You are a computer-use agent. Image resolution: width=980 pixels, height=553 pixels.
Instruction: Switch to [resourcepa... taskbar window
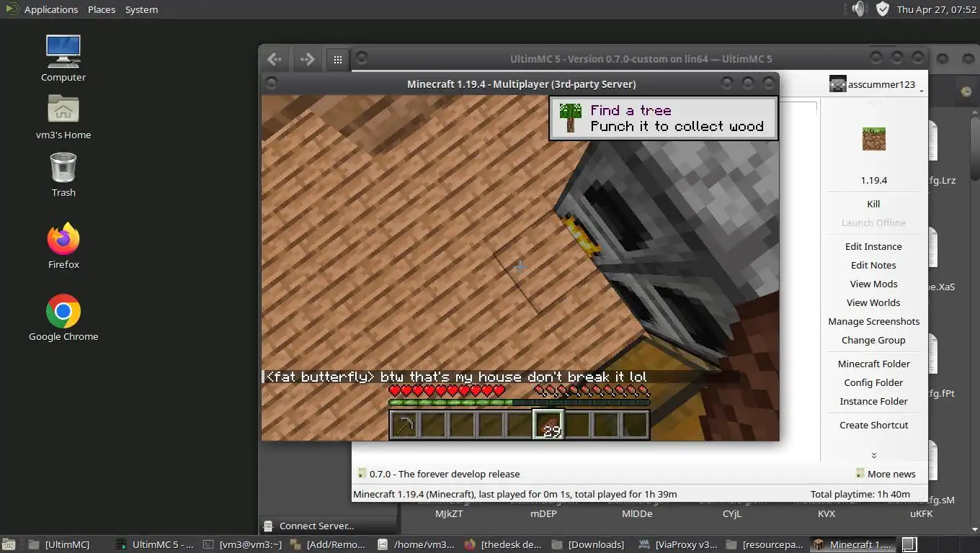point(766,544)
